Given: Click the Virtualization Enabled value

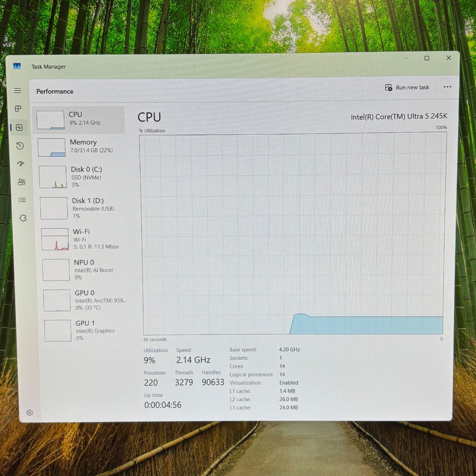Looking at the screenshot, I should pyautogui.click(x=289, y=383).
